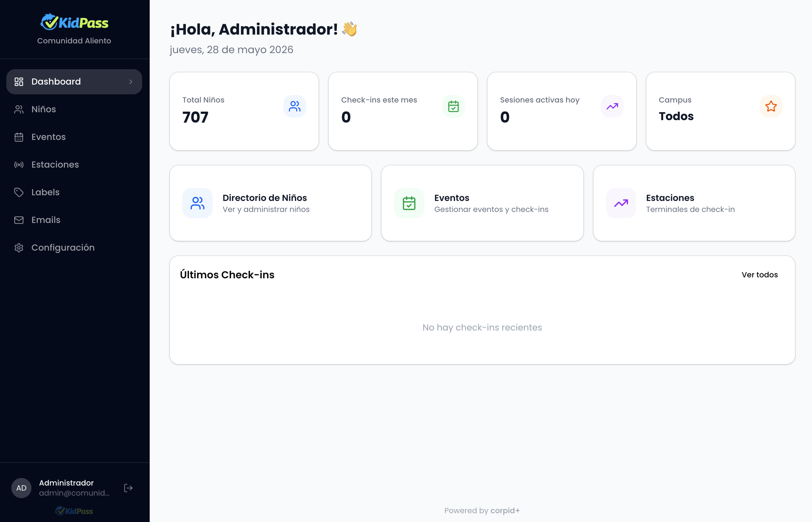Expand the Dashboard chevron arrow
The width and height of the screenshot is (812, 522).
click(131, 82)
